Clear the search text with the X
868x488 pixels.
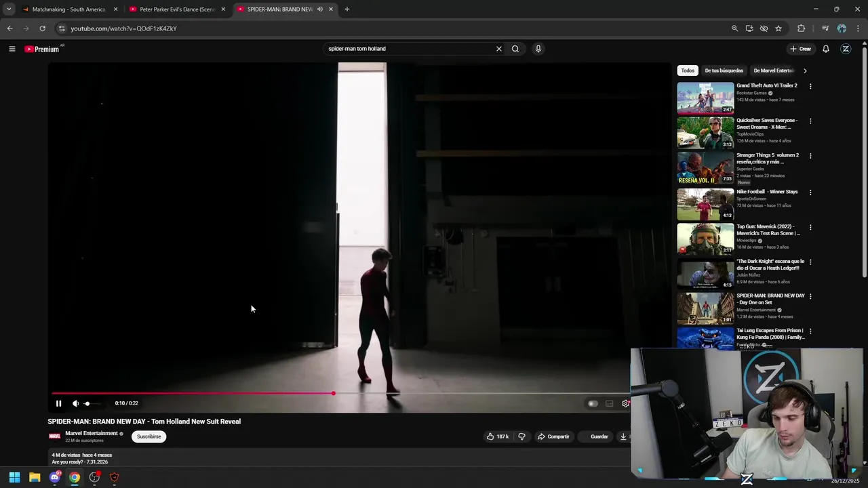(498, 49)
